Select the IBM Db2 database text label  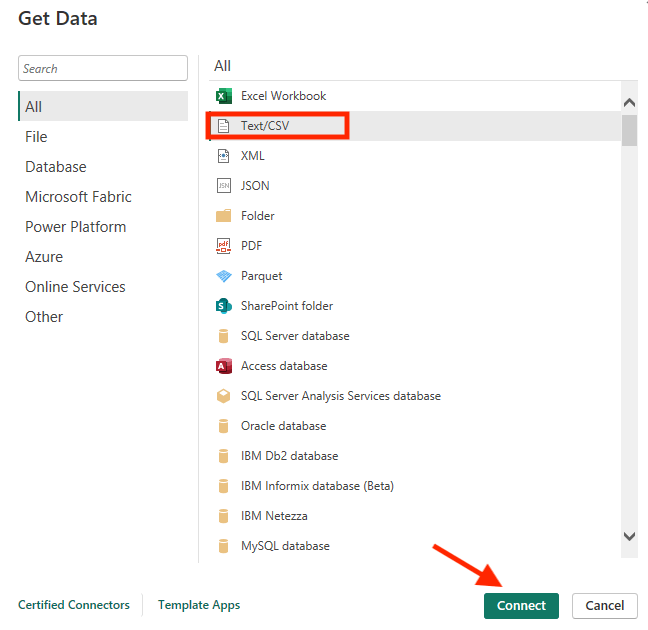coord(290,456)
